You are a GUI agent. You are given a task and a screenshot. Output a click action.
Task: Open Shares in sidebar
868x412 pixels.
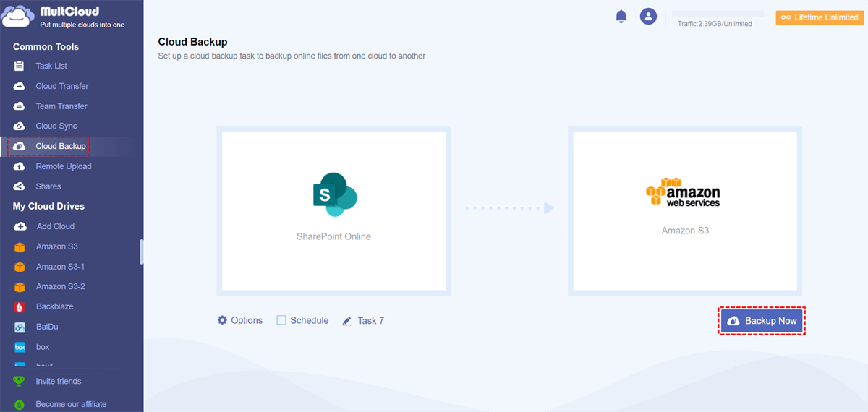[48, 186]
